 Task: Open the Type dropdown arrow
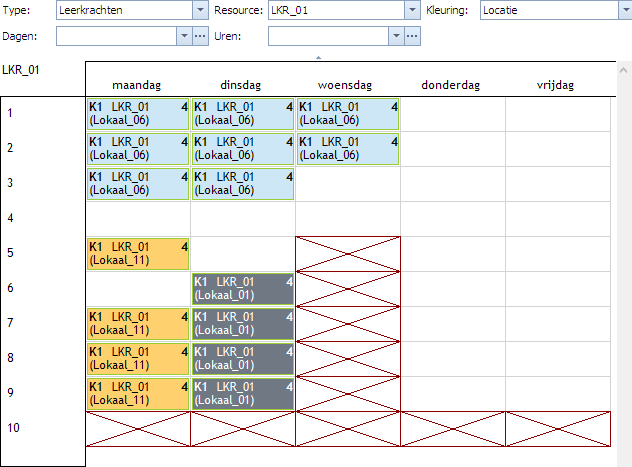tap(200, 10)
